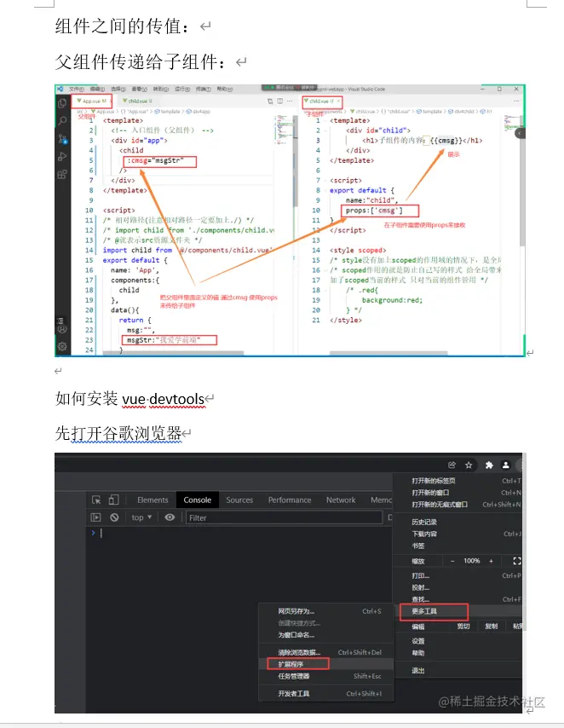Open the 编辑 menu in VS Code
This screenshot has width=564, height=728.
pyautogui.click(x=97, y=89)
